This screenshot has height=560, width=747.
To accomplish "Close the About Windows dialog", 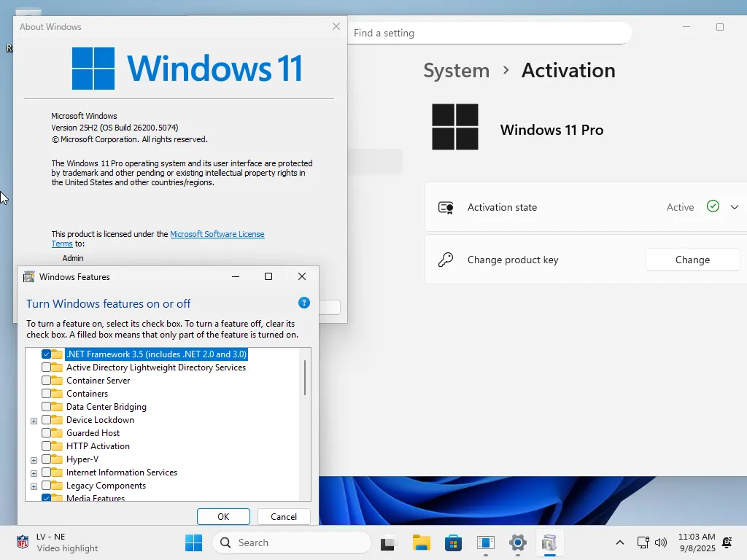I will click(x=336, y=27).
